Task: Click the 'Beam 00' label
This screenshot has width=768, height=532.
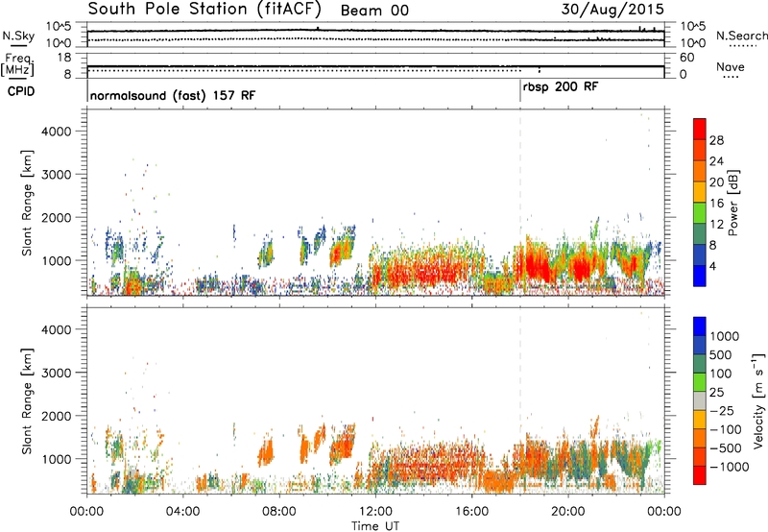Action: point(374,11)
